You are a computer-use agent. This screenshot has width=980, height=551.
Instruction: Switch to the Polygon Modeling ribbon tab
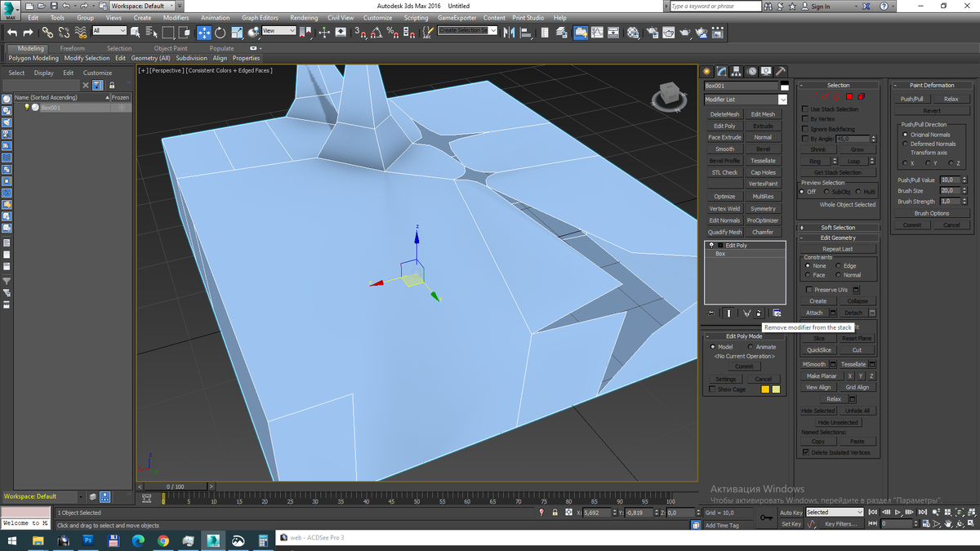coord(32,58)
